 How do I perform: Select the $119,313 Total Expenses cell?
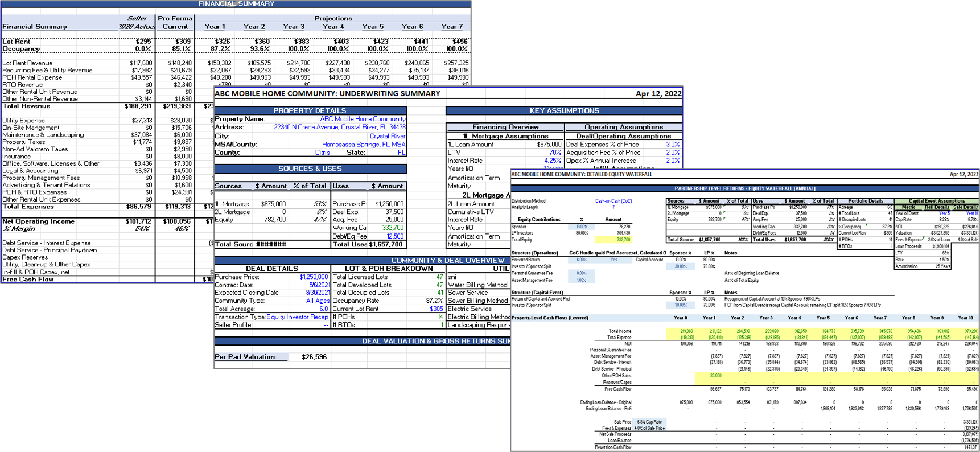178,207
